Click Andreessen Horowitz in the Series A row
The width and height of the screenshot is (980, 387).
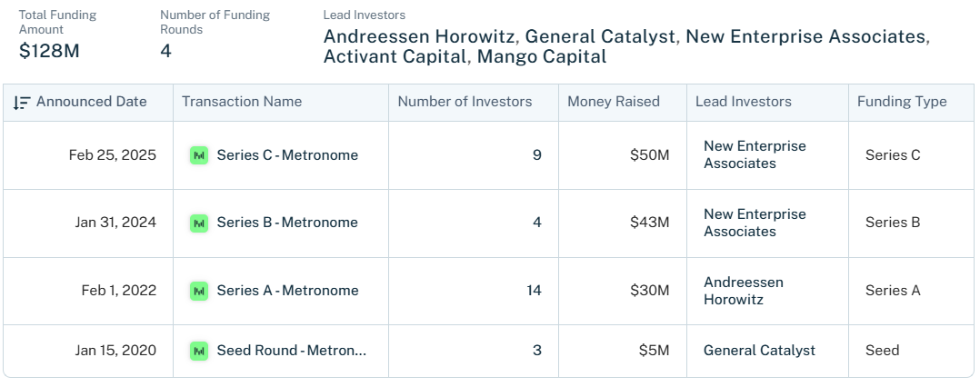tap(744, 291)
